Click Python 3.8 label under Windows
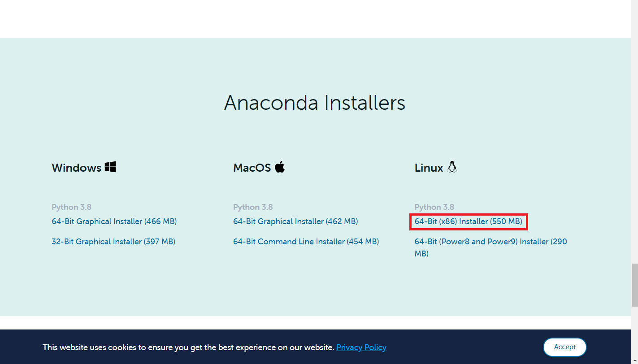 coord(72,207)
